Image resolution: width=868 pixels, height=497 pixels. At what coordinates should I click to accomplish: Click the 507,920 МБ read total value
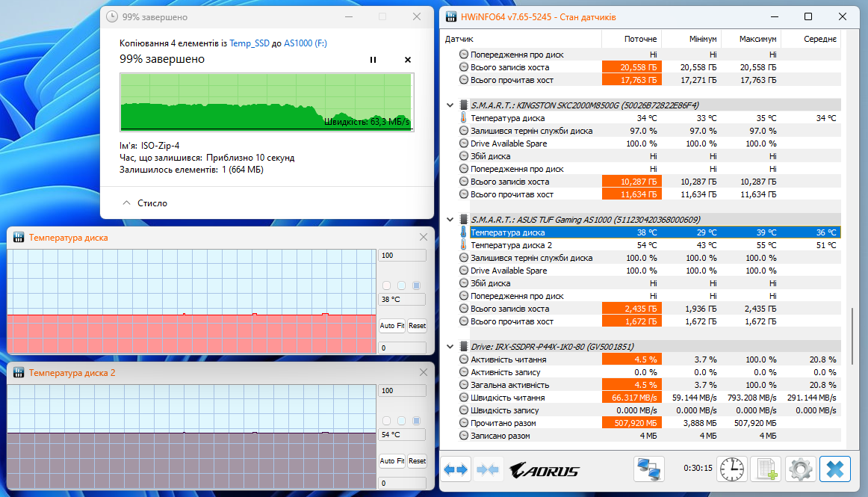(632, 423)
